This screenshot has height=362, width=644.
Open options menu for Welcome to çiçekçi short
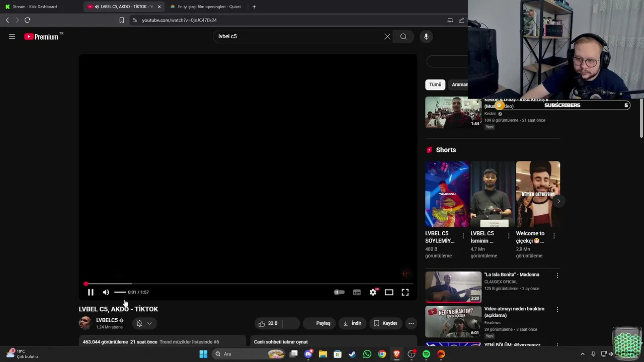click(554, 236)
